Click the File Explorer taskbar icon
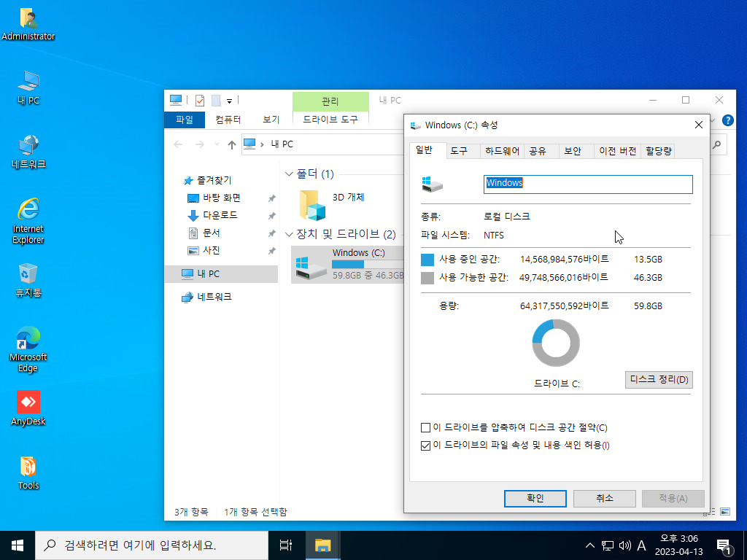This screenshot has height=560, width=747. coord(322,545)
